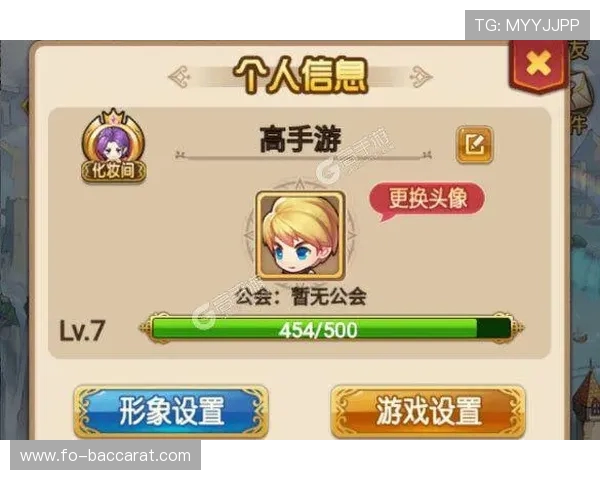Click the ornament right of the title
The image size is (600, 480).
point(421,77)
